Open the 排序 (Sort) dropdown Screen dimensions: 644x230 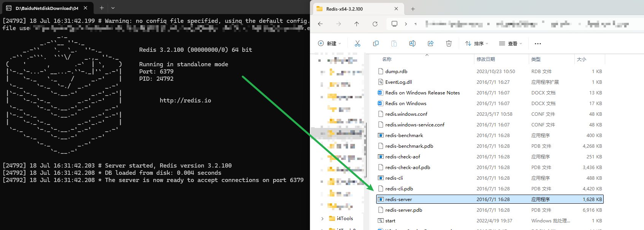(477, 43)
